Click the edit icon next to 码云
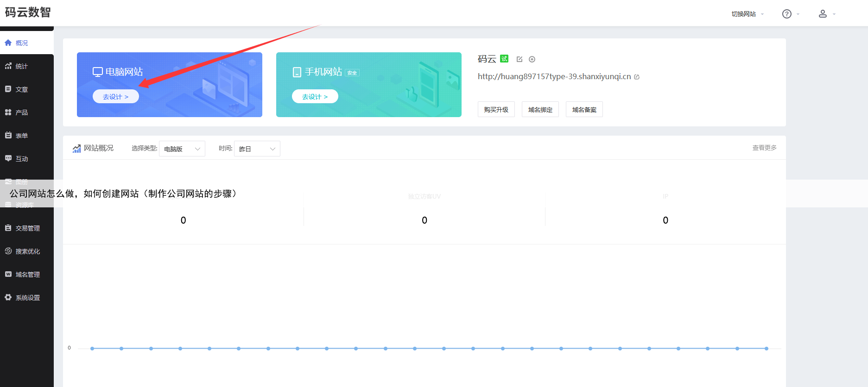This screenshot has width=868, height=387. 520,59
